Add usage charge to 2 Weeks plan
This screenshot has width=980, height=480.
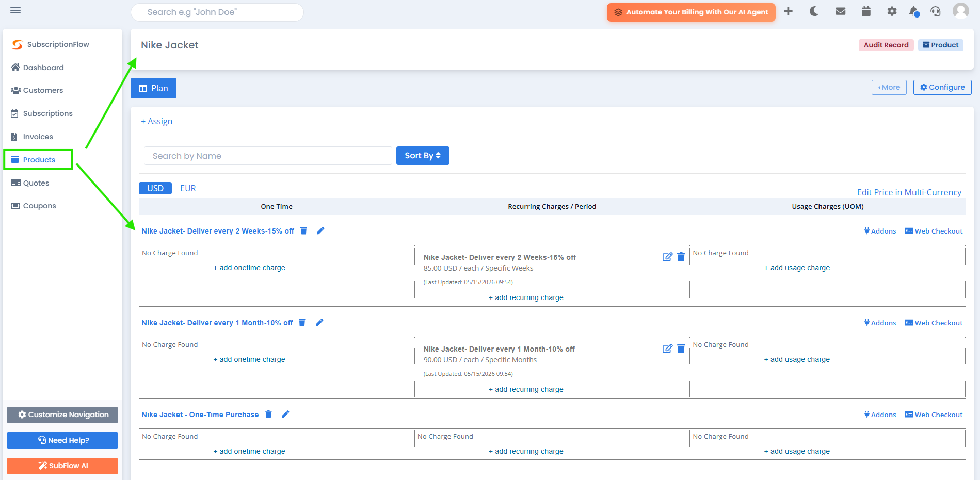point(797,268)
